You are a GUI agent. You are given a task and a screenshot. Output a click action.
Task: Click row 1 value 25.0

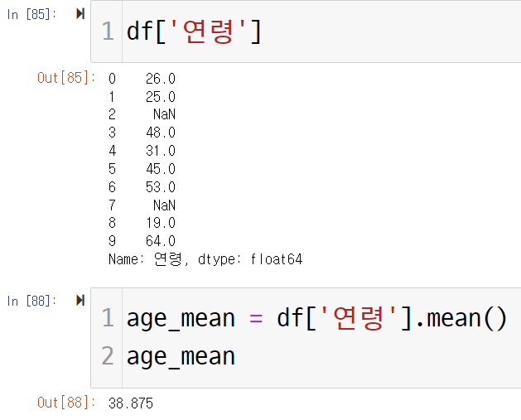coord(161,97)
